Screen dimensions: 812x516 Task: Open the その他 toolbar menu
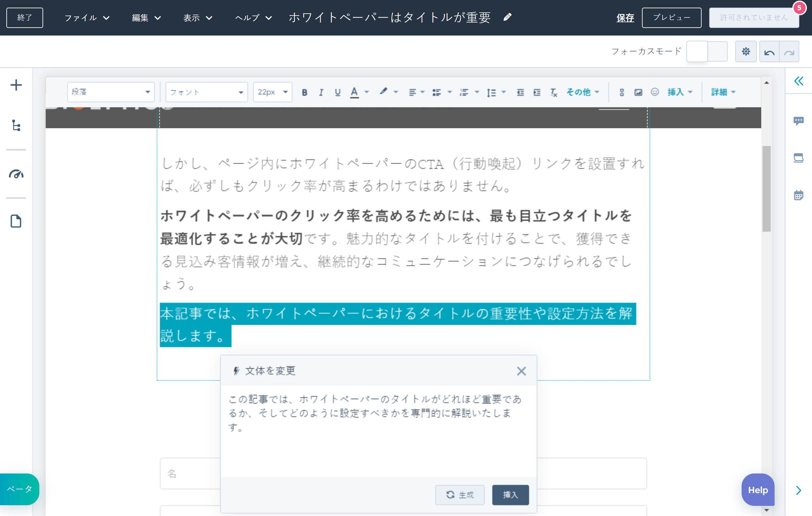pyautogui.click(x=582, y=92)
